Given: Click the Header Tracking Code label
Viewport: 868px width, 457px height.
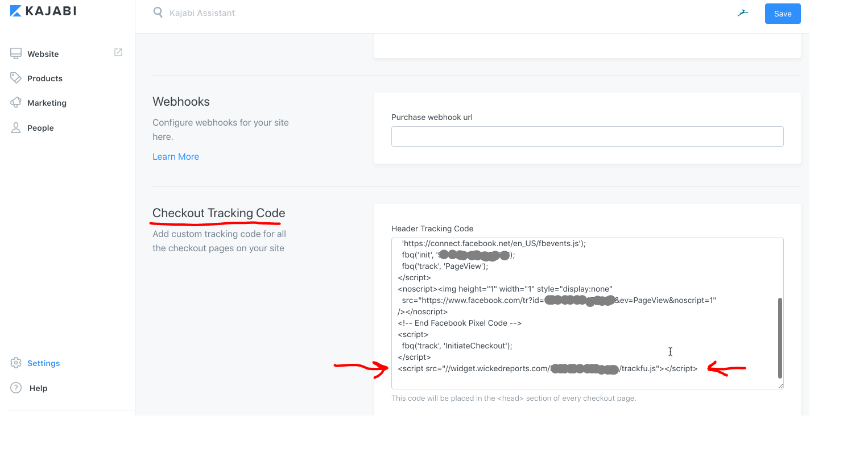Looking at the screenshot, I should click(432, 228).
